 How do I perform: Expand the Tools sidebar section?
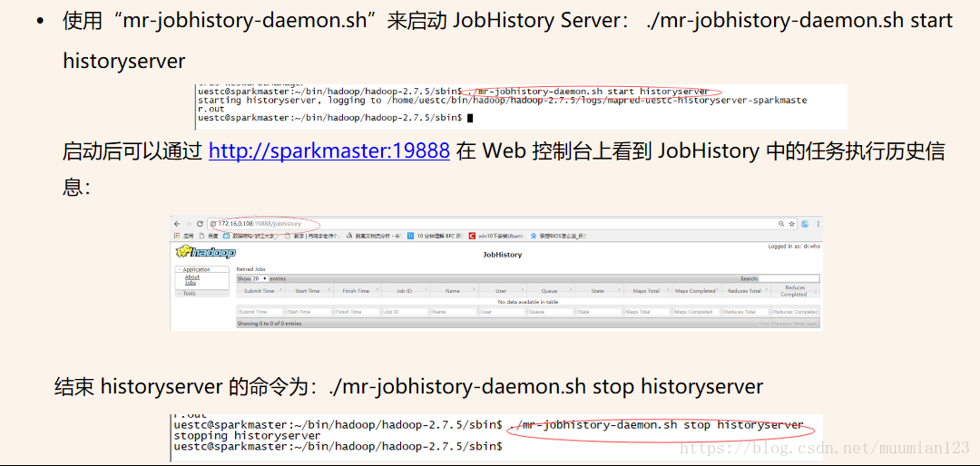pyautogui.click(x=203, y=293)
